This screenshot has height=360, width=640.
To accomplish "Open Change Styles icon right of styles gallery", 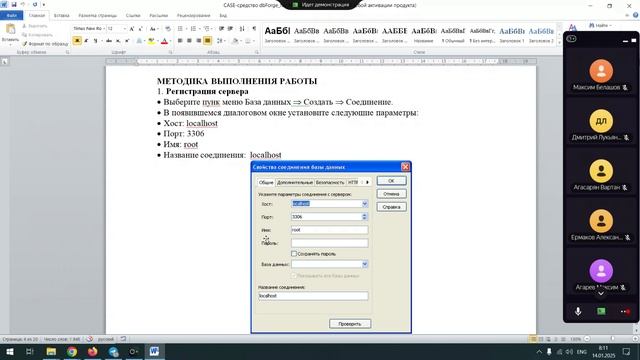I will coord(573,28).
